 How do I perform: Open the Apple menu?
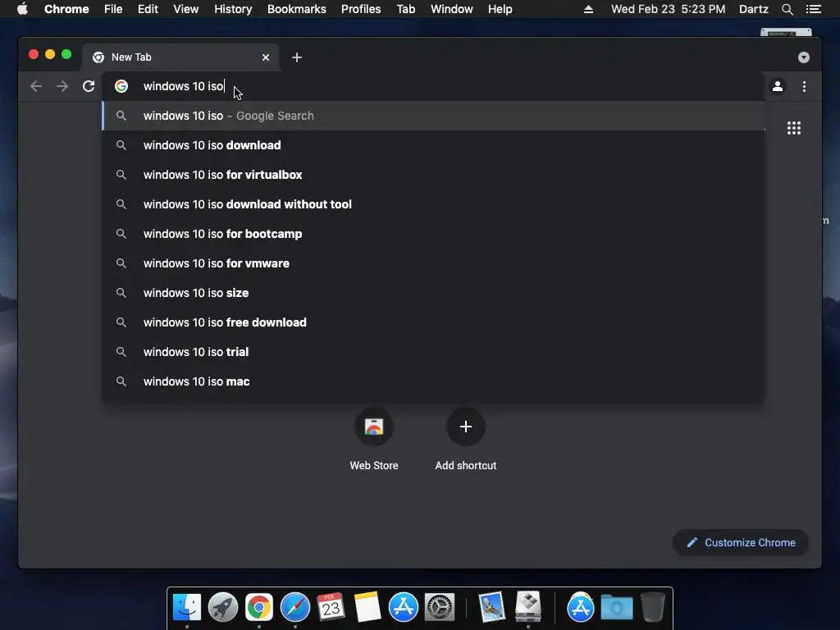pyautogui.click(x=22, y=9)
